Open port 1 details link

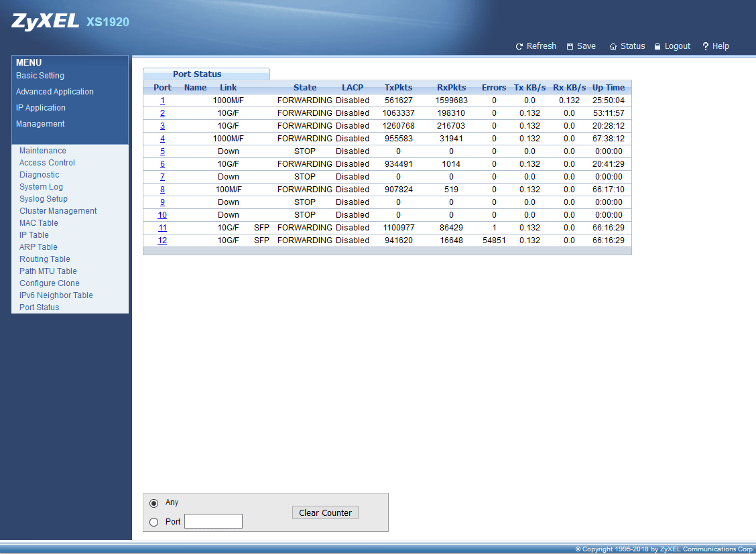[162, 100]
